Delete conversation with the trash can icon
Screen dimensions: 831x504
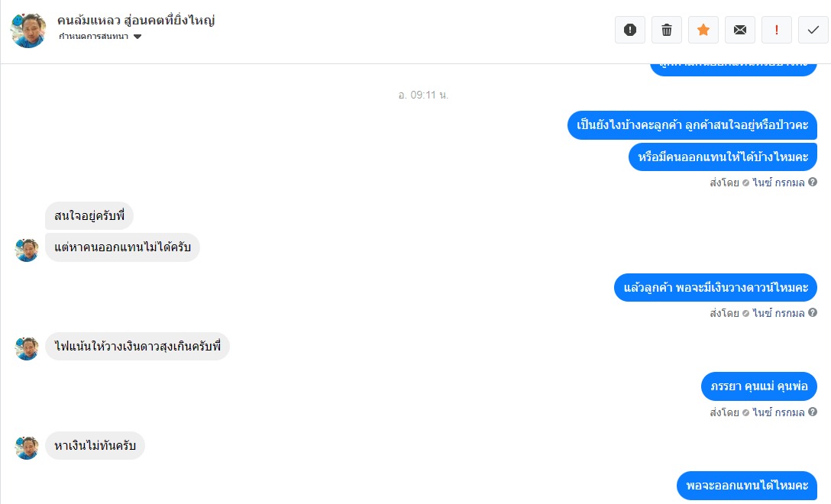click(667, 30)
